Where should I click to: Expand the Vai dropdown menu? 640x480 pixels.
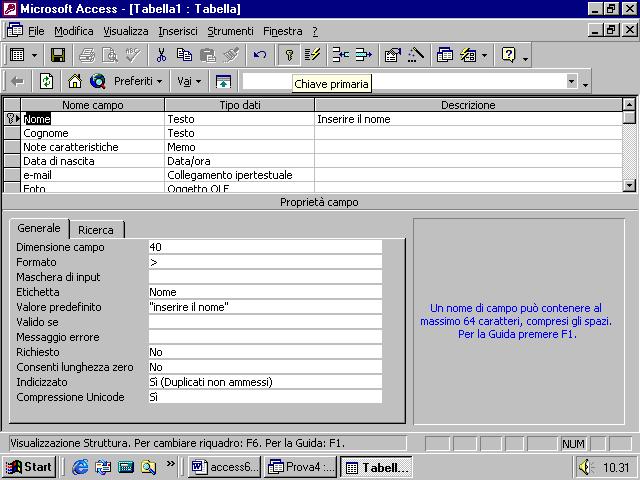pos(189,81)
